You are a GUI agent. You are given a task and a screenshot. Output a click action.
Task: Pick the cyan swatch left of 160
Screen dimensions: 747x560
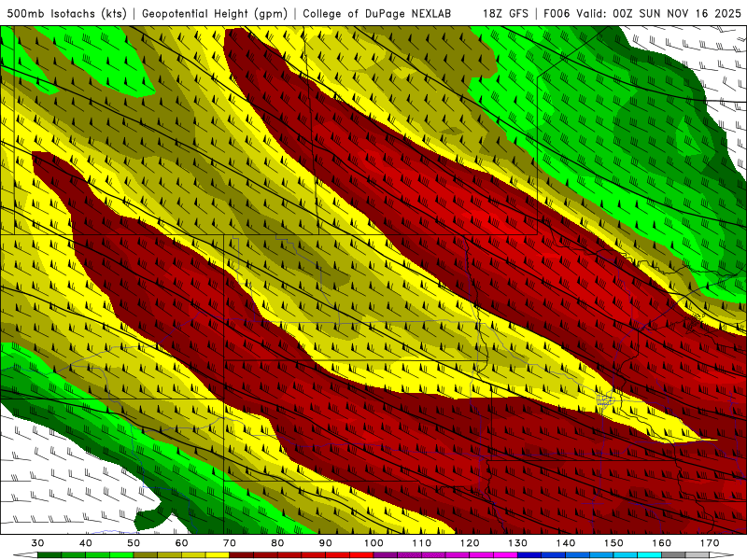pos(650,555)
